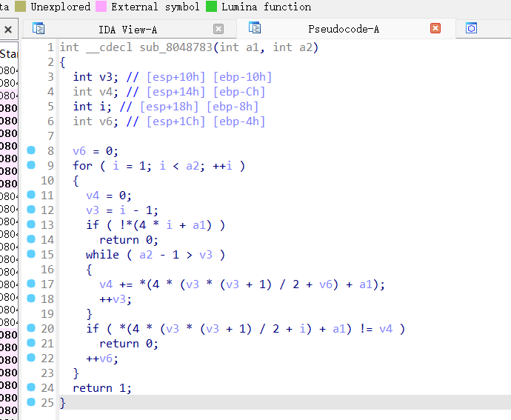The image size is (511, 420).
Task: Toggle breakpoint dot on line 12
Action: [x=31, y=210]
